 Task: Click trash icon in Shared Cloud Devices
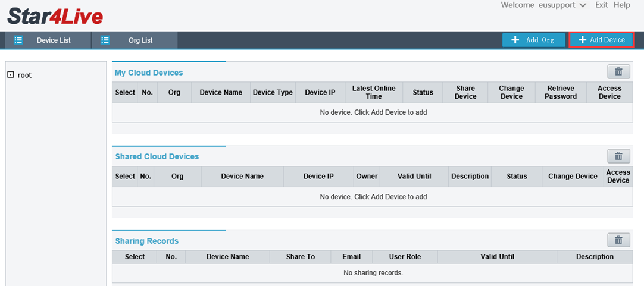click(x=618, y=156)
